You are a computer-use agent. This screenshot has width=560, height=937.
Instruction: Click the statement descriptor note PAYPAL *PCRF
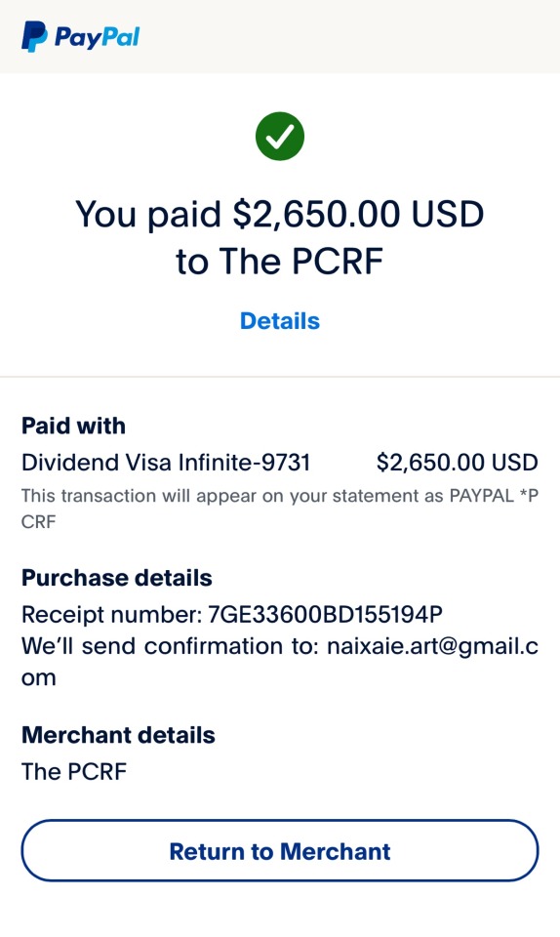[x=279, y=509]
